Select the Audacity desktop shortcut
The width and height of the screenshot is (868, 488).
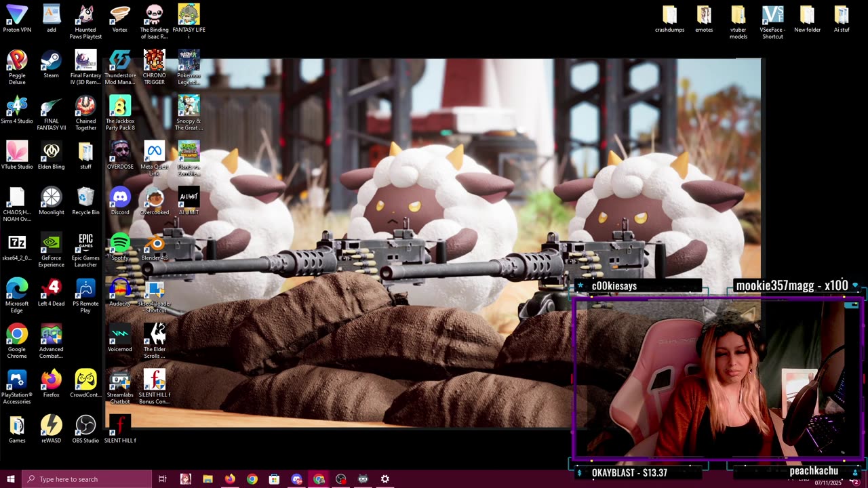(120, 293)
